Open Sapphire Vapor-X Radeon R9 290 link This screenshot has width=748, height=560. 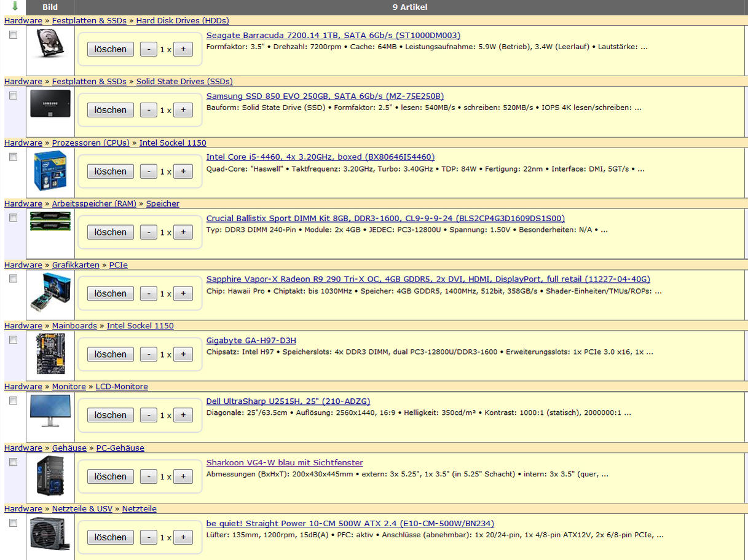(428, 279)
